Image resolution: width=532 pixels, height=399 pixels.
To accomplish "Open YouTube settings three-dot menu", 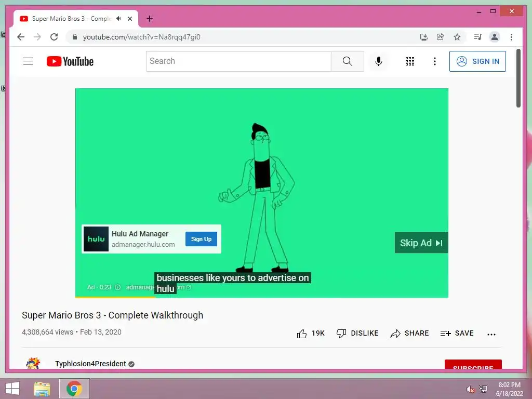I will pos(435,61).
